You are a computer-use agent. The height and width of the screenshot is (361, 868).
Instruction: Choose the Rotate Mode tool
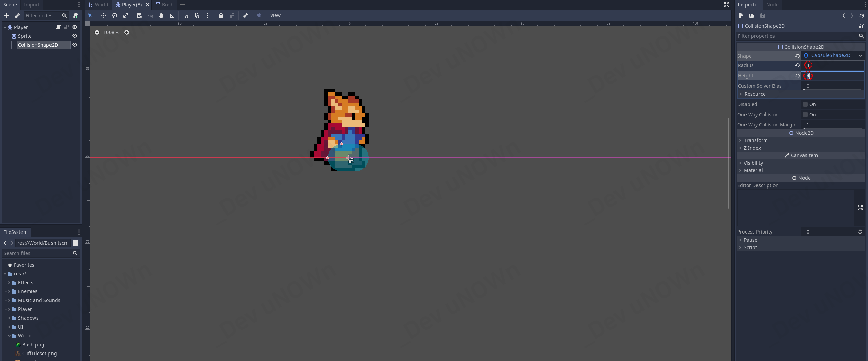point(115,15)
